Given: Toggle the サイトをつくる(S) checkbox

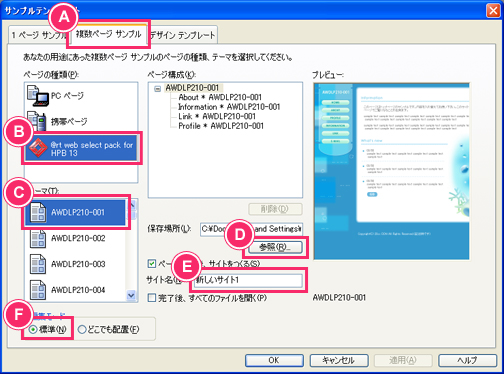Looking at the screenshot, I should [x=152, y=264].
